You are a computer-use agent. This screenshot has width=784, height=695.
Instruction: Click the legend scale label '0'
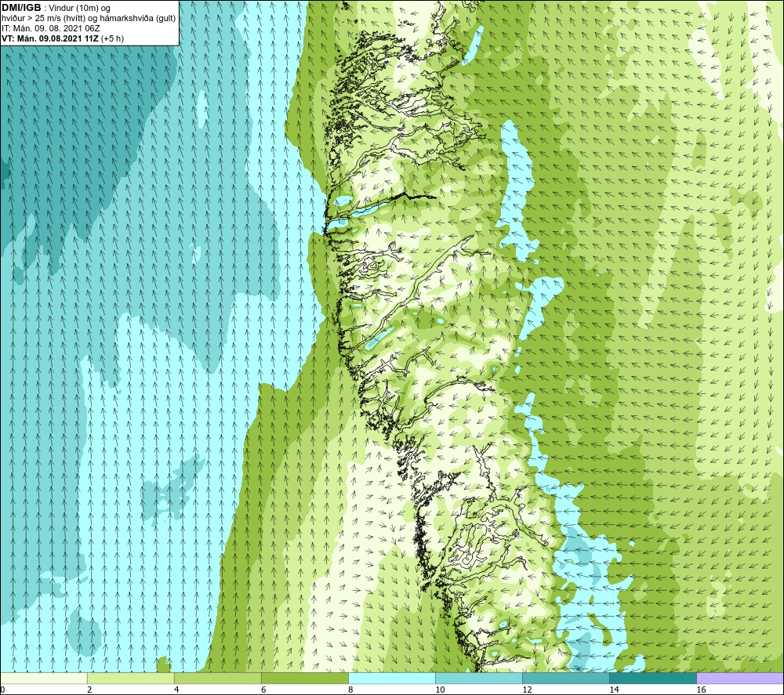[2, 690]
